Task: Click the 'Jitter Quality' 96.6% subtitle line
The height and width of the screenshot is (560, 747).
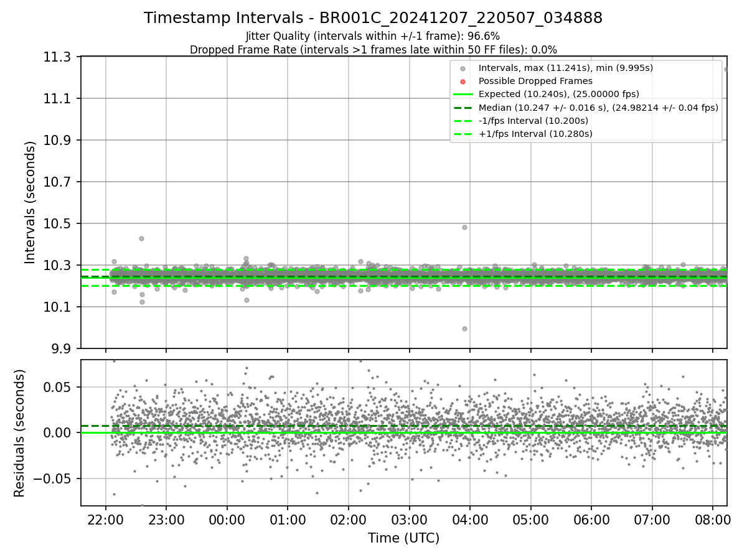Action: (x=373, y=36)
